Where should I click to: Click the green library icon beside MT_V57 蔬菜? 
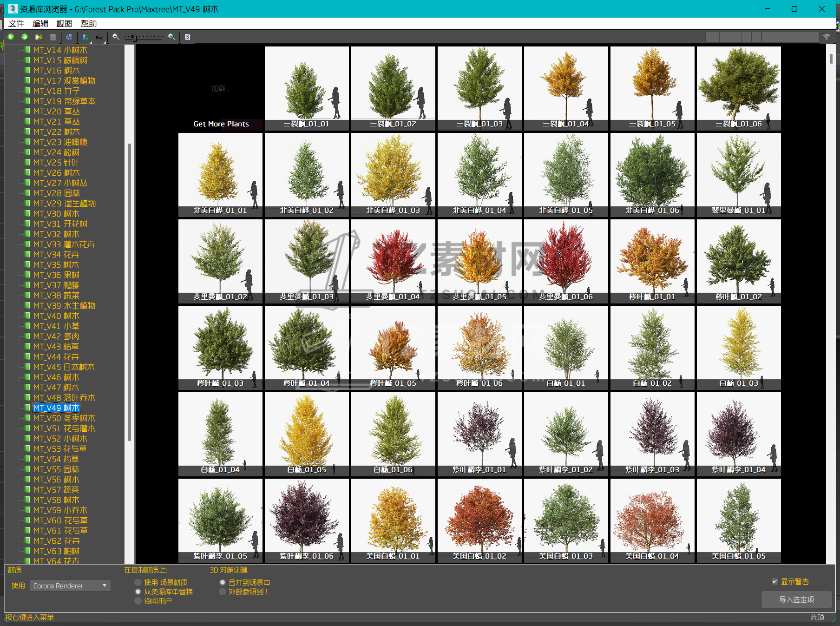point(27,489)
